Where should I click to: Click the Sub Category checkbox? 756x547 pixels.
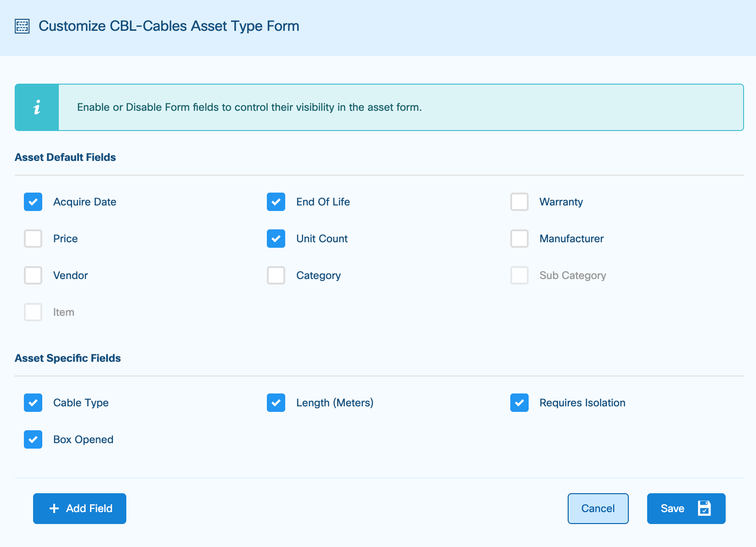(519, 275)
